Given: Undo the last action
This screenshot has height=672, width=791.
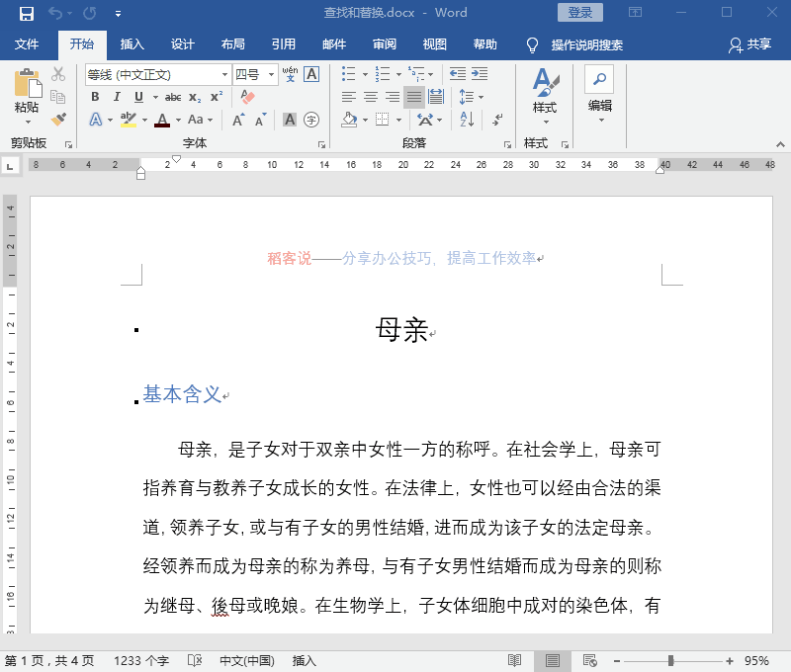Looking at the screenshot, I should [x=55, y=13].
